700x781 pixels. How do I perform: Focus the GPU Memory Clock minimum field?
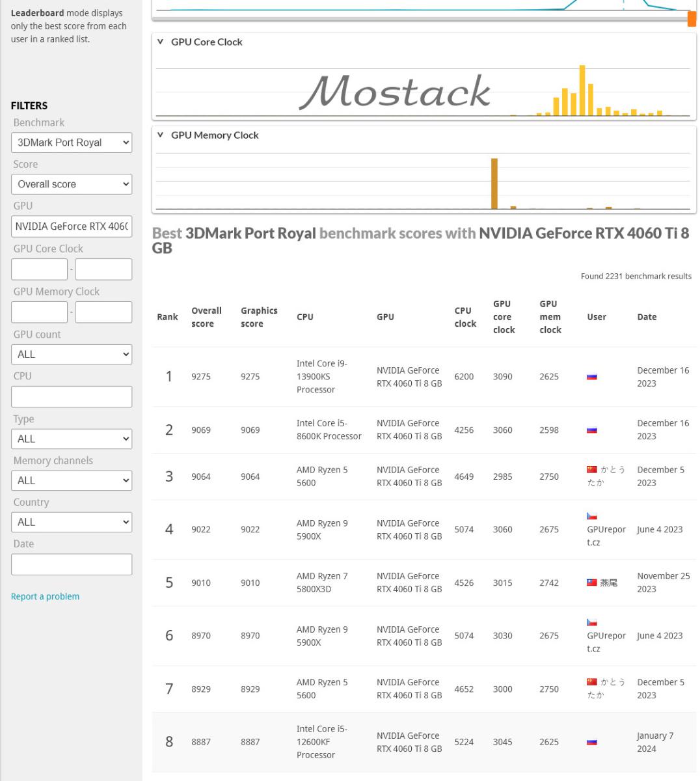(39, 312)
